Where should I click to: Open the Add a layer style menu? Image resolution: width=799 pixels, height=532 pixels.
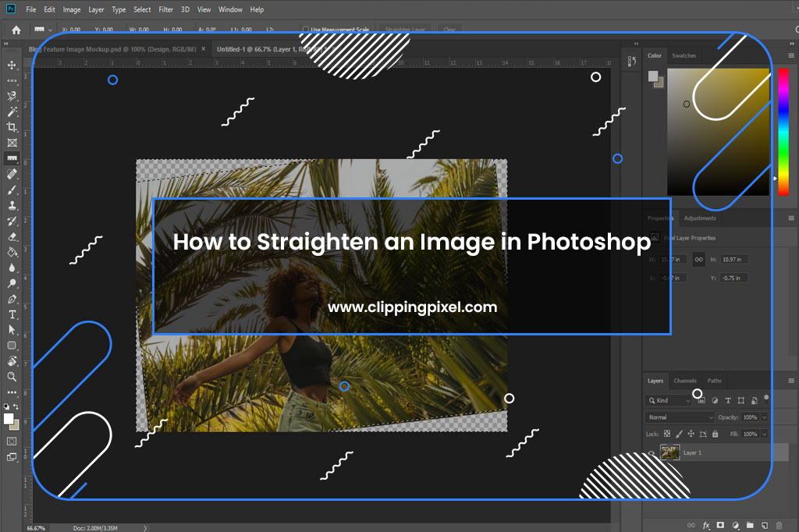(x=706, y=526)
